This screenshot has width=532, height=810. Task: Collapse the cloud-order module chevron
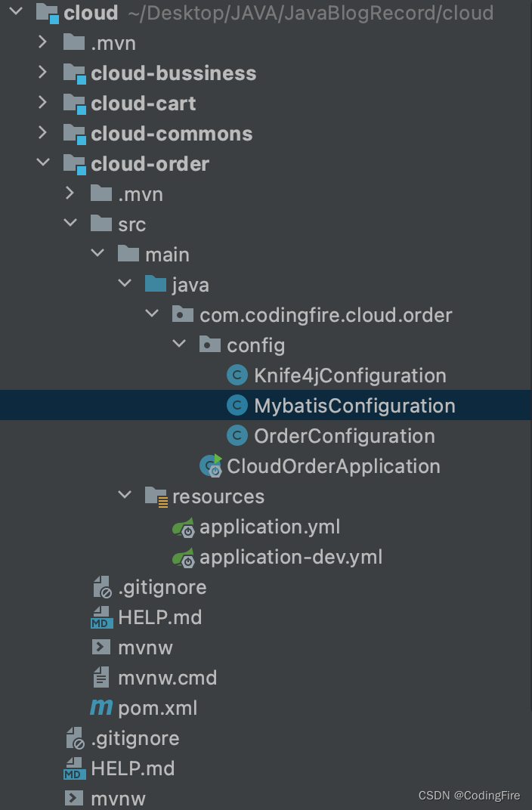43,162
